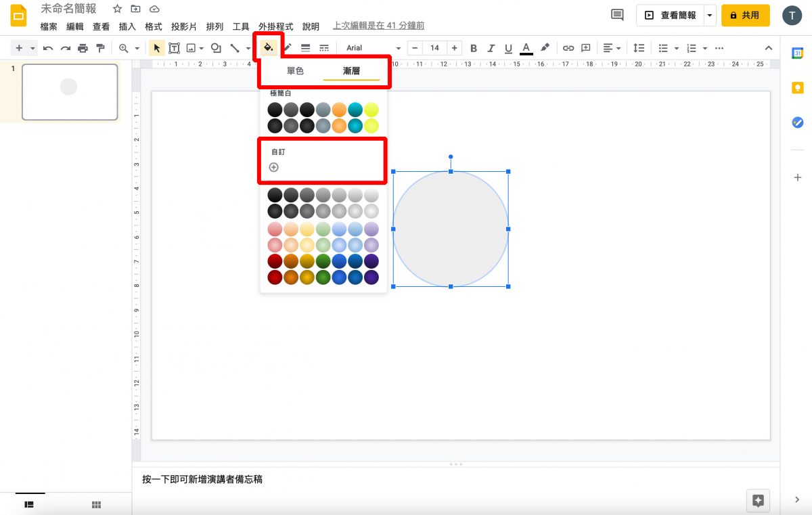
Task: Click the redo icon
Action: point(66,48)
